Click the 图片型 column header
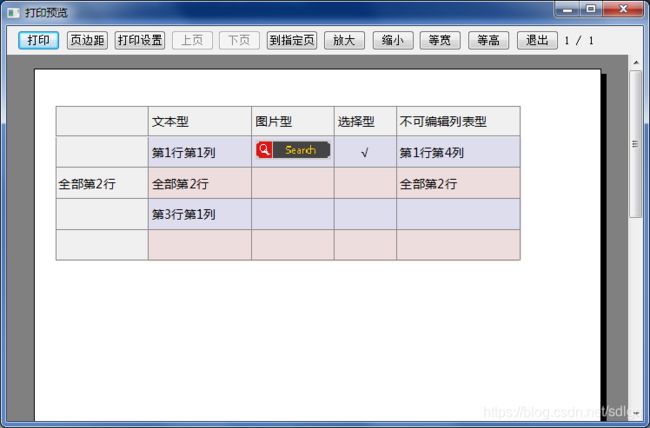Viewport: 650px width, 428px height. click(293, 121)
